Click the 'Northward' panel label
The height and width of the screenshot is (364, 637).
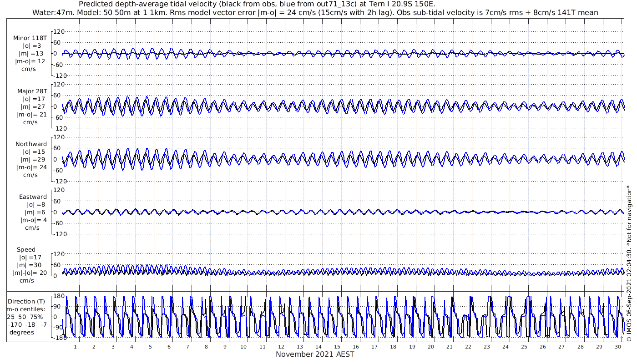(x=31, y=144)
